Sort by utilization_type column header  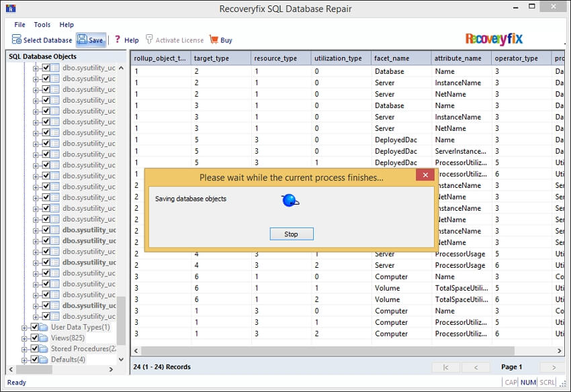(341, 58)
